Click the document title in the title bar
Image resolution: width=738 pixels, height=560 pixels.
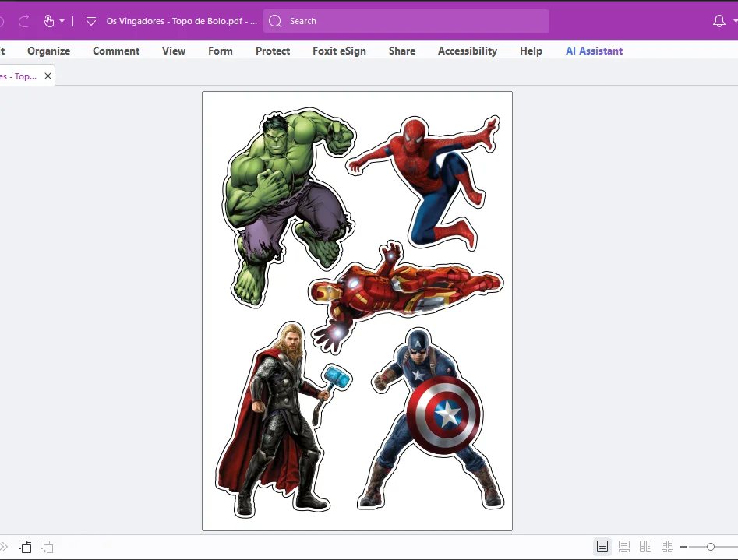[182, 21]
